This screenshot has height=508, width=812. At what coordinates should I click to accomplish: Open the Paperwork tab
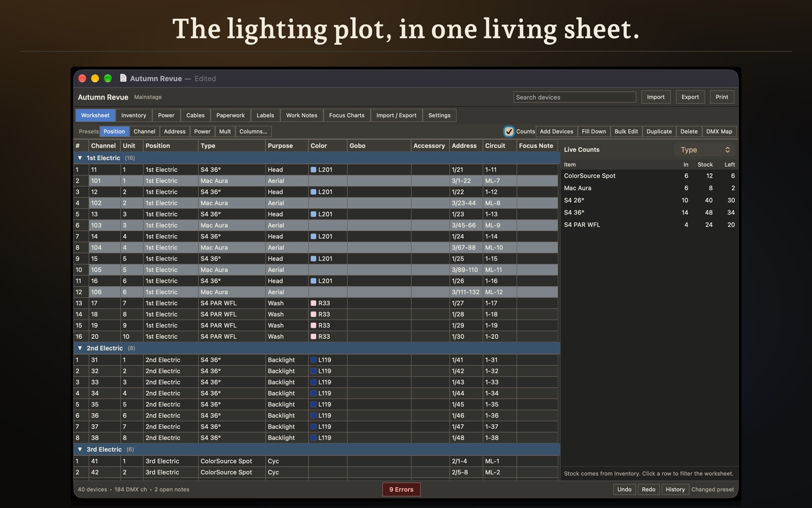click(x=230, y=115)
